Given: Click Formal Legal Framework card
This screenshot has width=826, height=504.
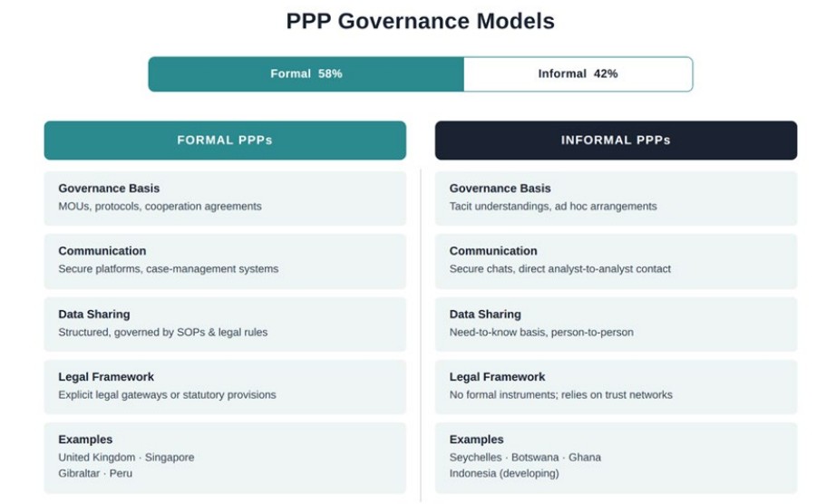Looking at the screenshot, I should (x=225, y=386).
